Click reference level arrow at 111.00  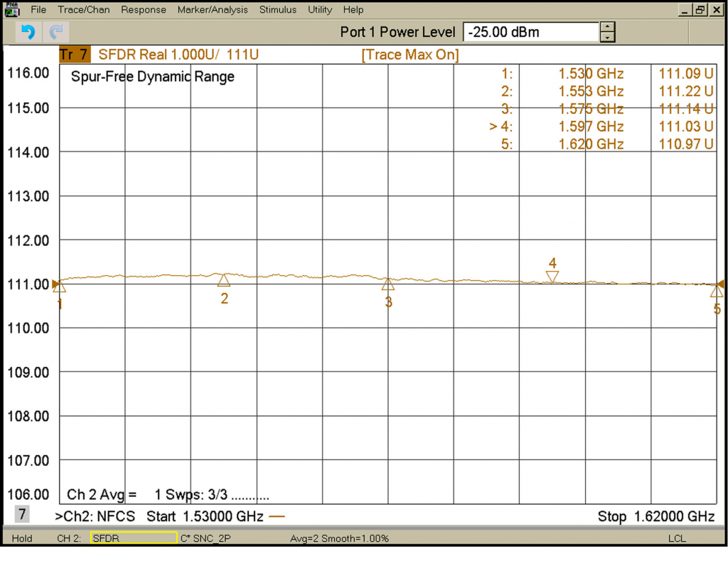coord(55,283)
